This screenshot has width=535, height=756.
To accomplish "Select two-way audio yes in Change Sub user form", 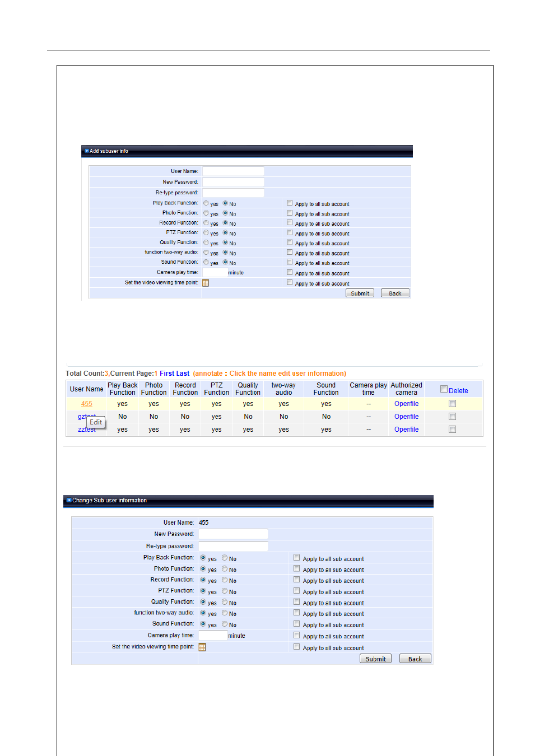I will point(203,613).
